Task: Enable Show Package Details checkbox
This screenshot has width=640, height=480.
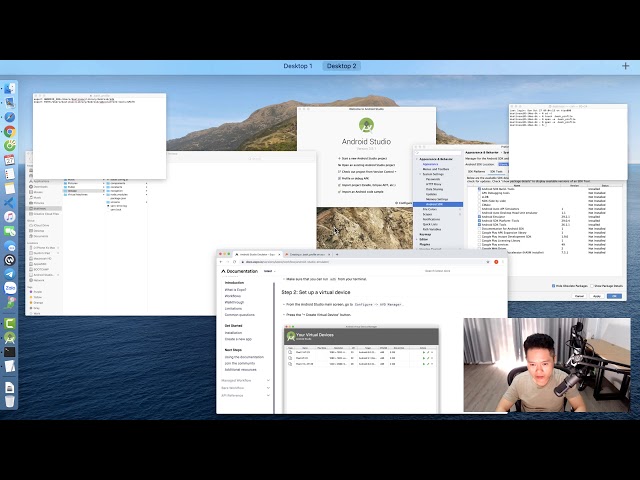Action: 593,285
